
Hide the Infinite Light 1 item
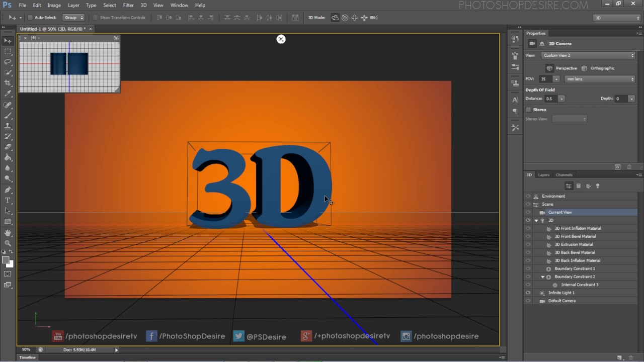coord(528,293)
